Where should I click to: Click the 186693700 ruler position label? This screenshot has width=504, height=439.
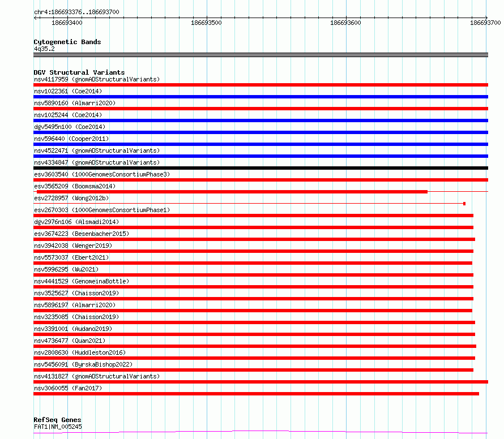coord(485,23)
